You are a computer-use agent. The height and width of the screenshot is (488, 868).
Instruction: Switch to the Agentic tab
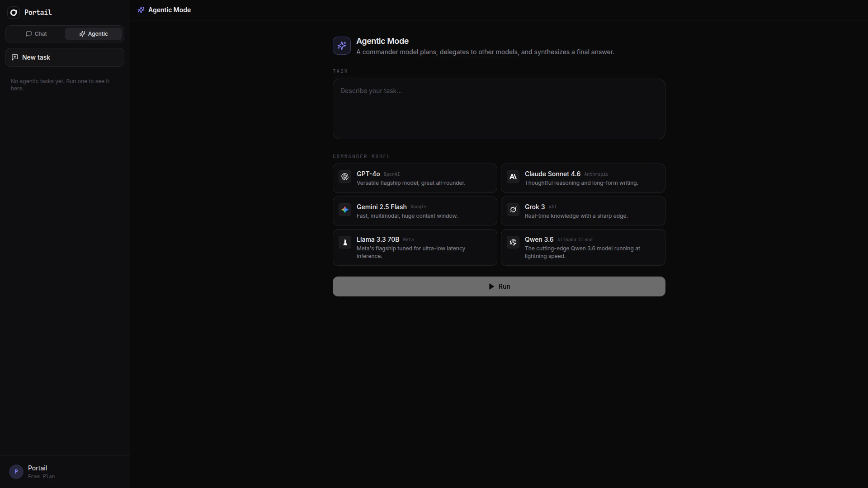pos(94,34)
